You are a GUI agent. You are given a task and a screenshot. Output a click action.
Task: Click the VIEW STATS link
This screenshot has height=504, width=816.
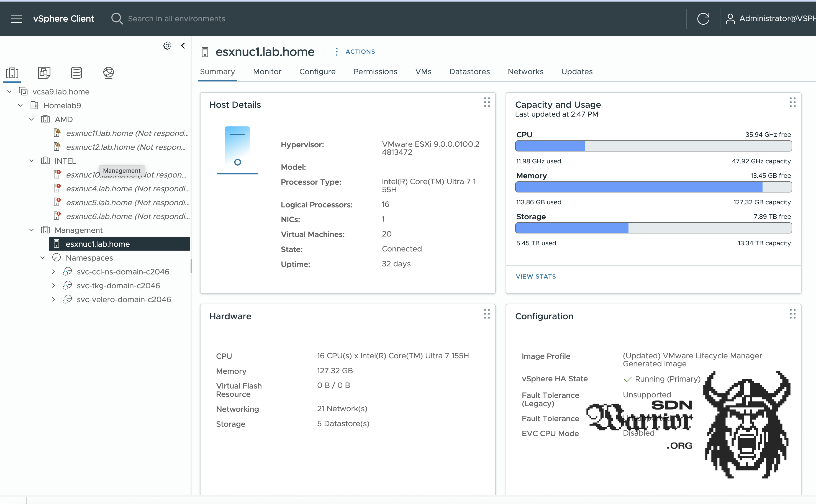click(535, 276)
